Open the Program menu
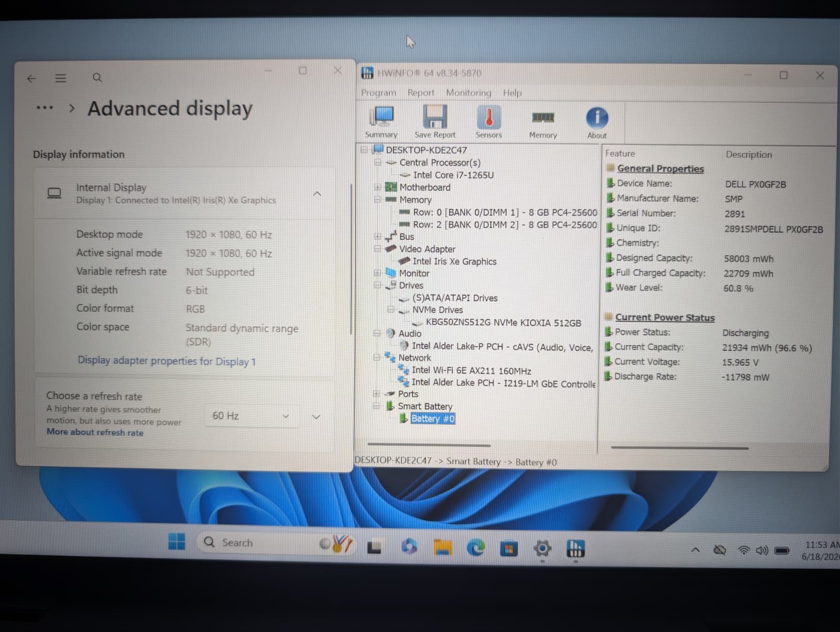840x632 pixels. 379,92
